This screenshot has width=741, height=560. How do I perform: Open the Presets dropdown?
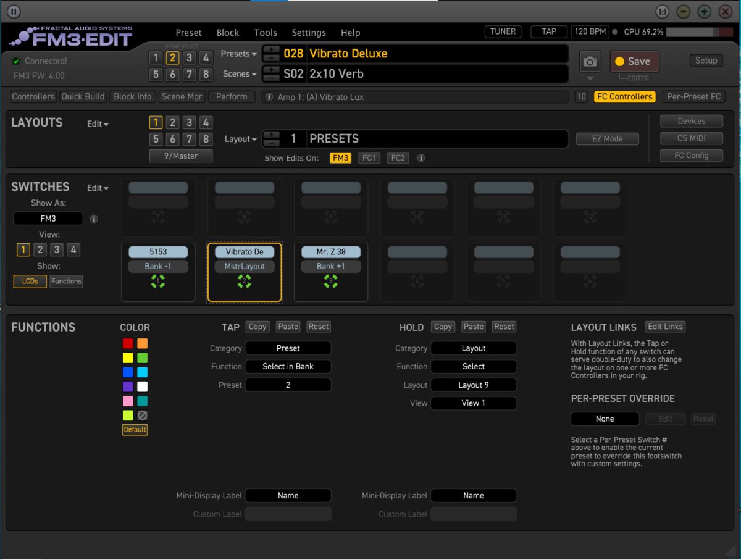239,54
